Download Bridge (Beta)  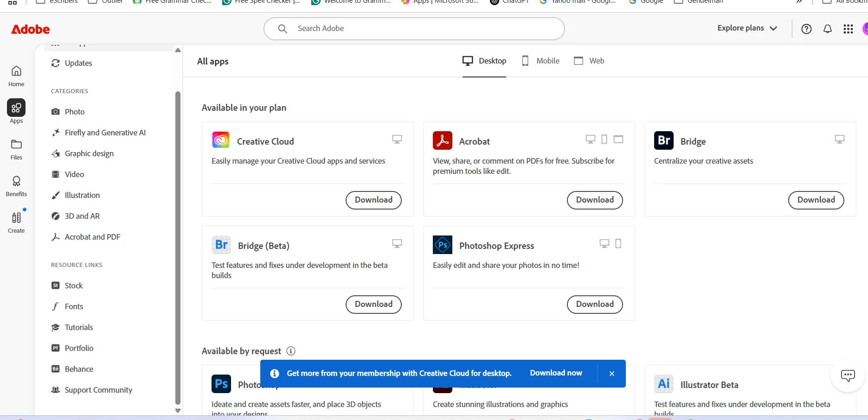373,304
